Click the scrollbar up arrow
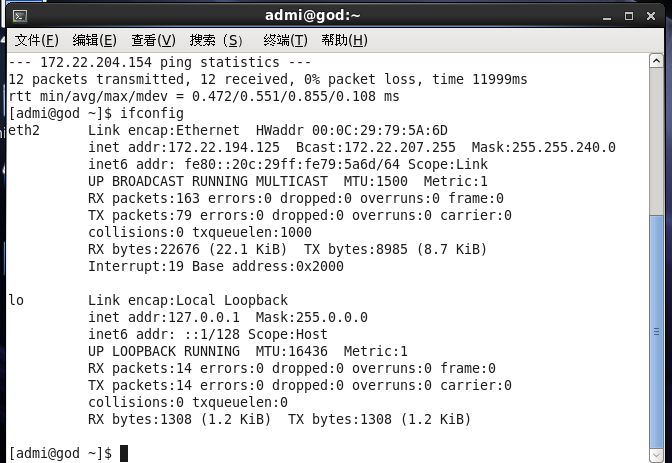Screen dimensions: 672x463 pos(656,62)
